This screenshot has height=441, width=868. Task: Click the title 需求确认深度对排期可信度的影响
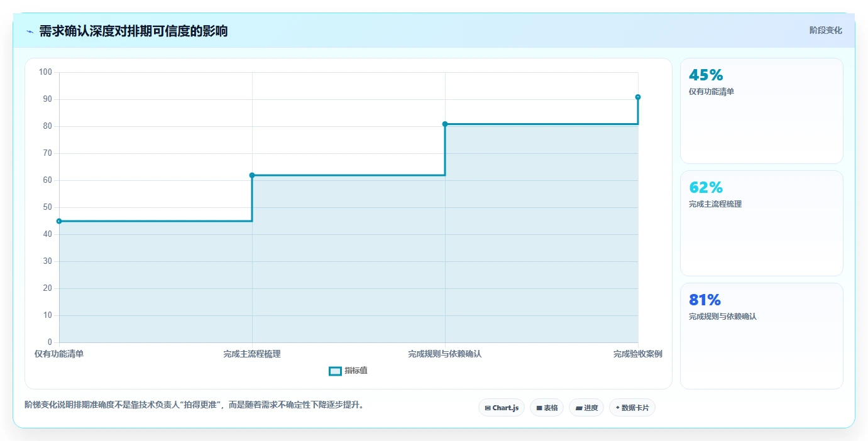(x=133, y=31)
